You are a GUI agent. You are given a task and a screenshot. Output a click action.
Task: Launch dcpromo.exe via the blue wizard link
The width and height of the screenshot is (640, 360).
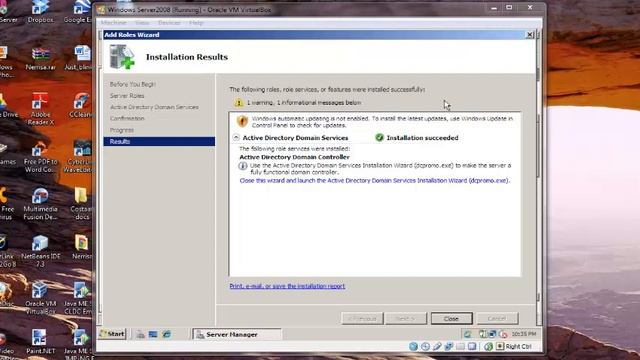375,180
